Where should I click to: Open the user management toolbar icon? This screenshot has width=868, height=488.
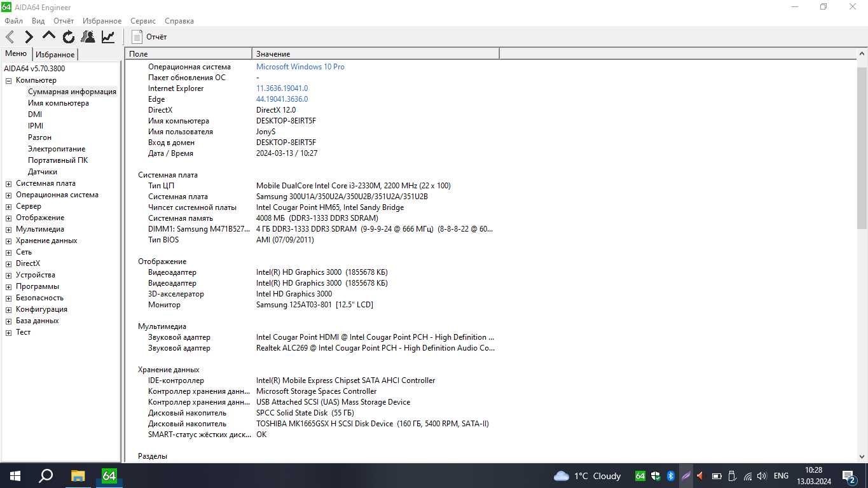[88, 37]
